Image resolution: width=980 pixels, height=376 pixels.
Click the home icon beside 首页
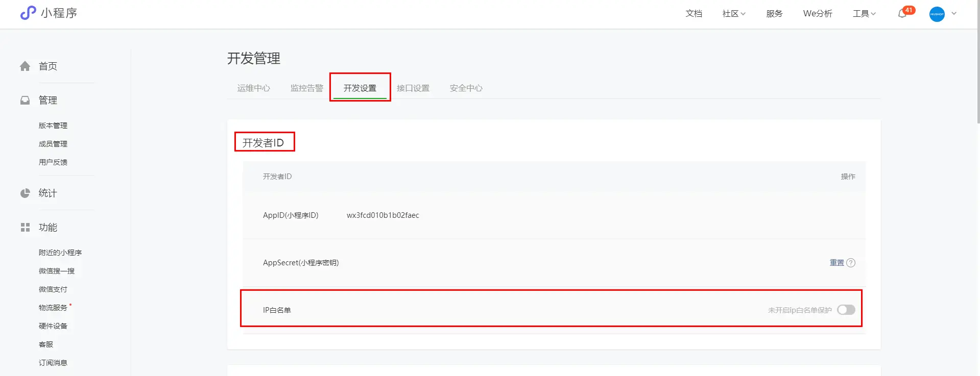pos(25,66)
